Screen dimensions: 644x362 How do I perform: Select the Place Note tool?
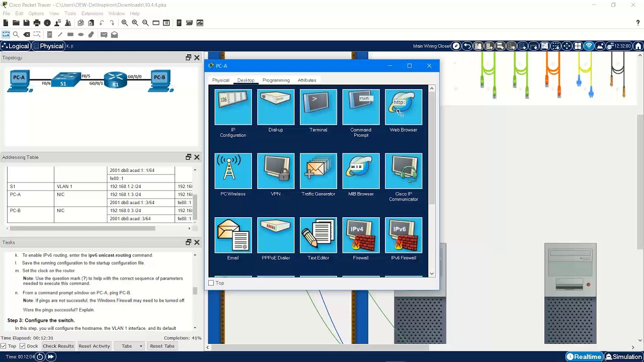(x=49, y=34)
